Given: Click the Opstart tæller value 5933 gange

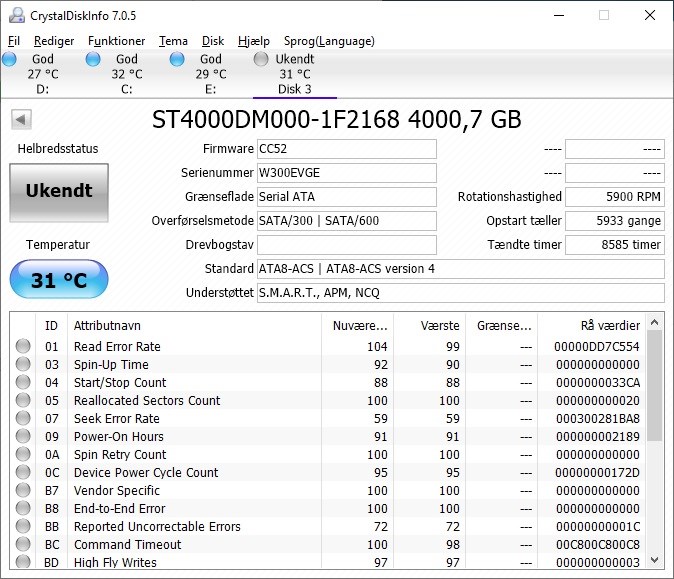Looking at the screenshot, I should [615, 221].
